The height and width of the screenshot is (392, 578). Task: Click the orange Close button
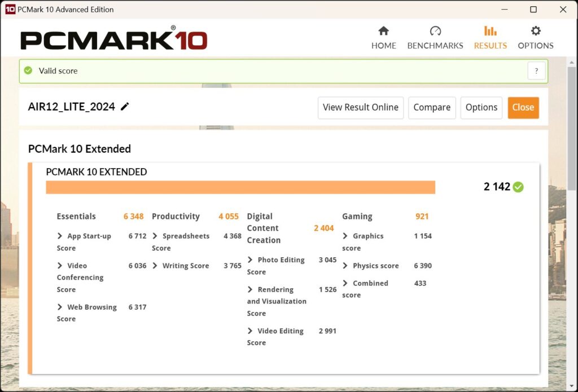[x=523, y=108]
